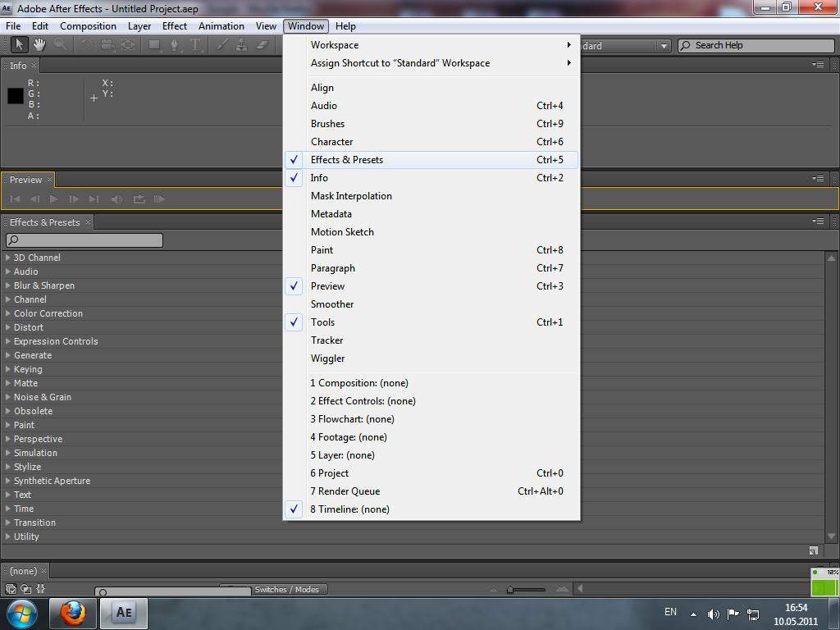Click the Search Help field
This screenshot has height=630, width=840.
[x=756, y=46]
